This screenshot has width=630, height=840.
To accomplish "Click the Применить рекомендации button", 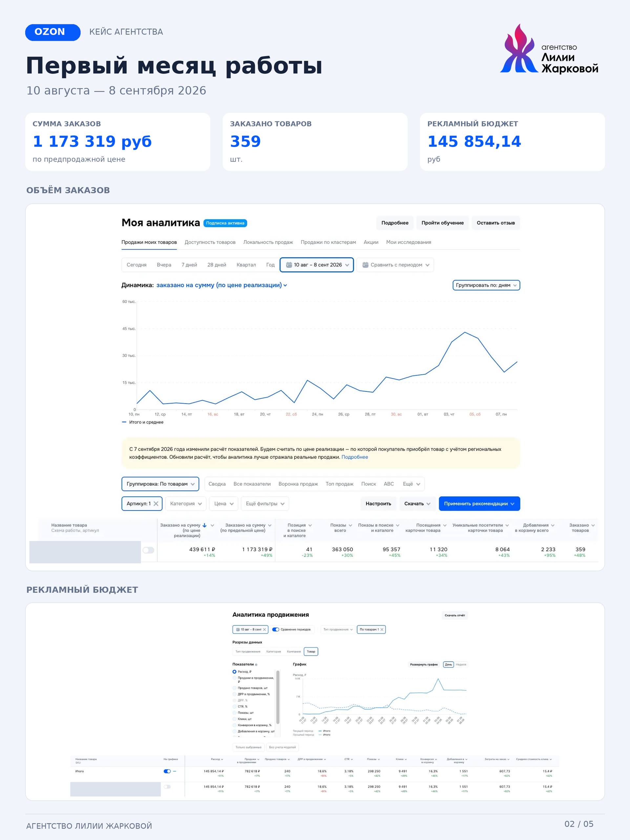I will (479, 504).
